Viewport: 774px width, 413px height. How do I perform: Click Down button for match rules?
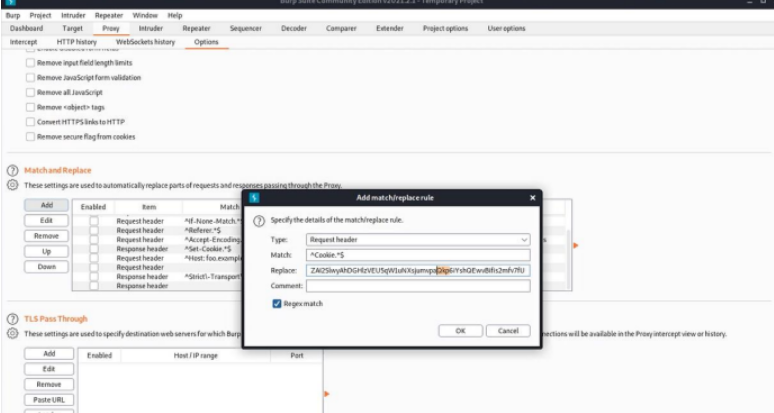pos(46,266)
